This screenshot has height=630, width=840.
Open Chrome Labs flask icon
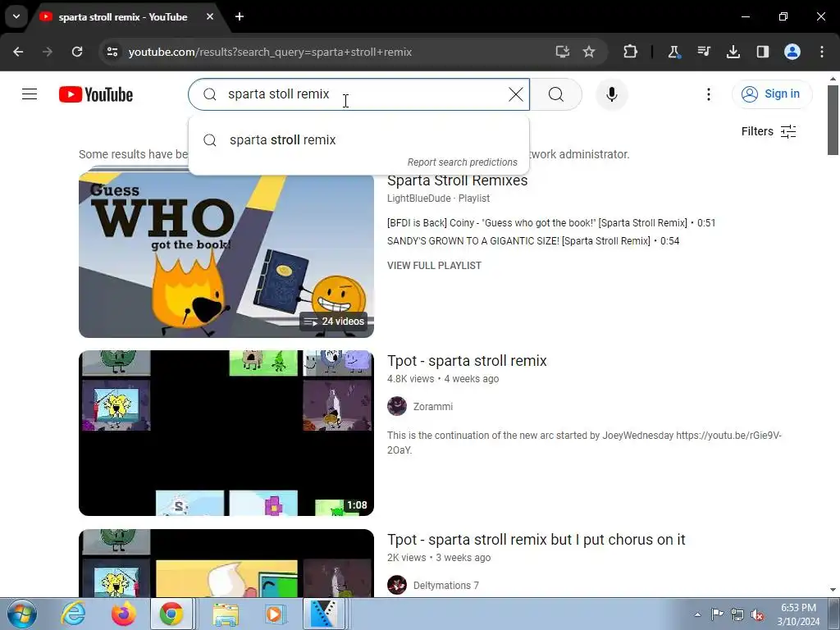[x=674, y=52]
